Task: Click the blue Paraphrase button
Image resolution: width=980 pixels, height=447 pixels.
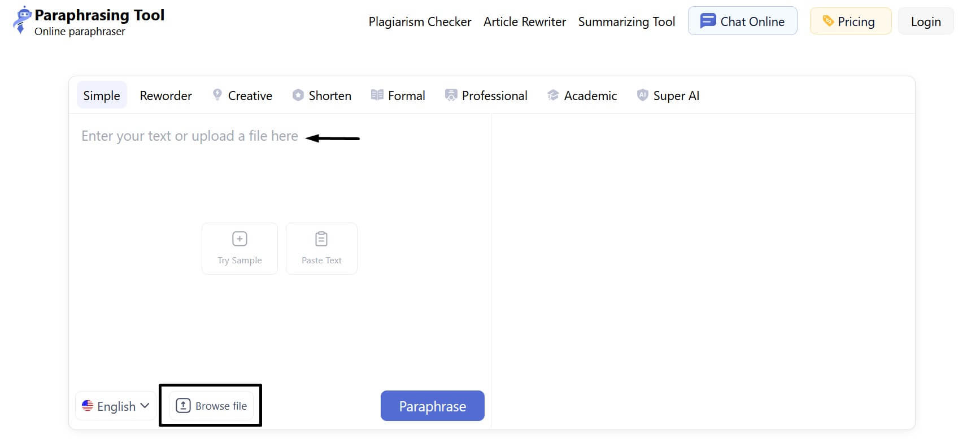Action: click(x=433, y=406)
